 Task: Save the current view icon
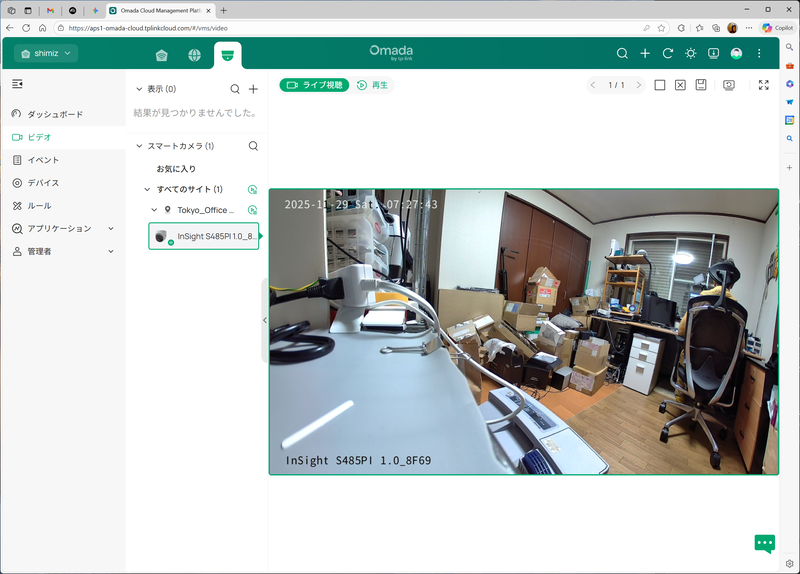(x=701, y=85)
